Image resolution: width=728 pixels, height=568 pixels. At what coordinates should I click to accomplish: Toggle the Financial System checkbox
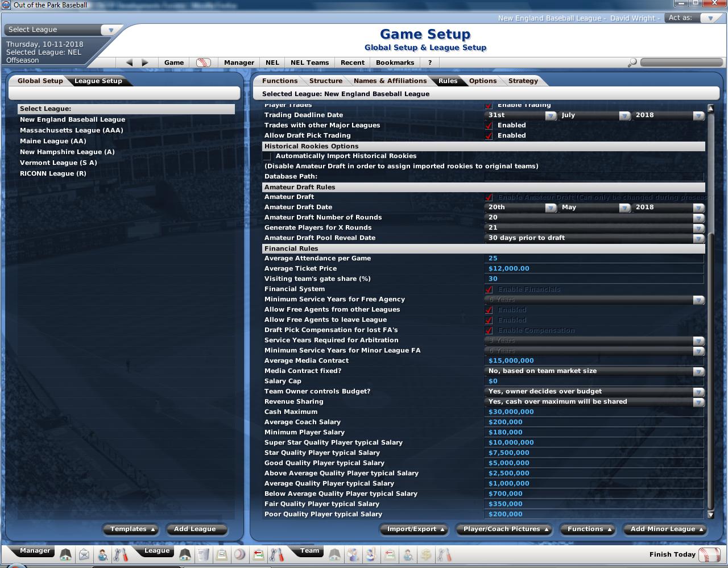pyautogui.click(x=489, y=289)
